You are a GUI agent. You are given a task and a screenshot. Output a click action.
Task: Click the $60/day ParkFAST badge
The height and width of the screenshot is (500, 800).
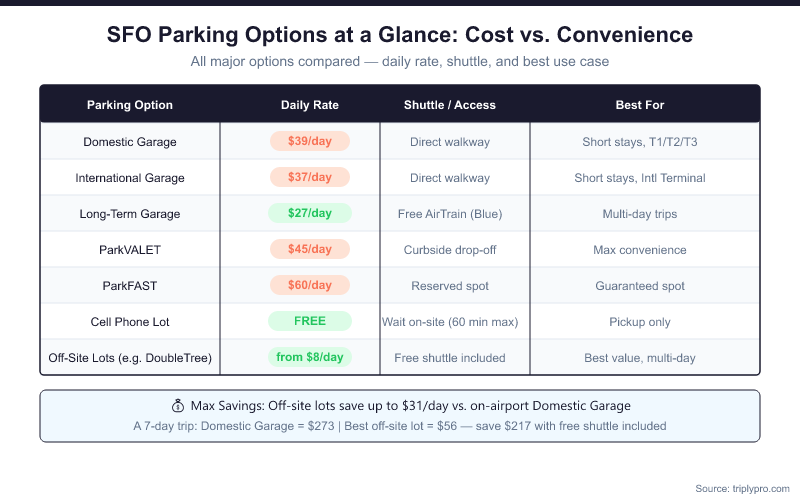click(310, 285)
